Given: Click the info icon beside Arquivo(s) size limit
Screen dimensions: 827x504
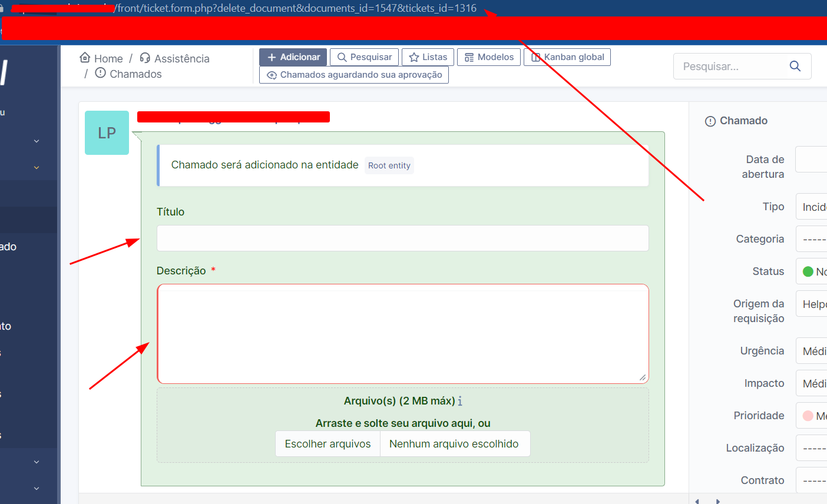Looking at the screenshot, I should coord(459,400).
